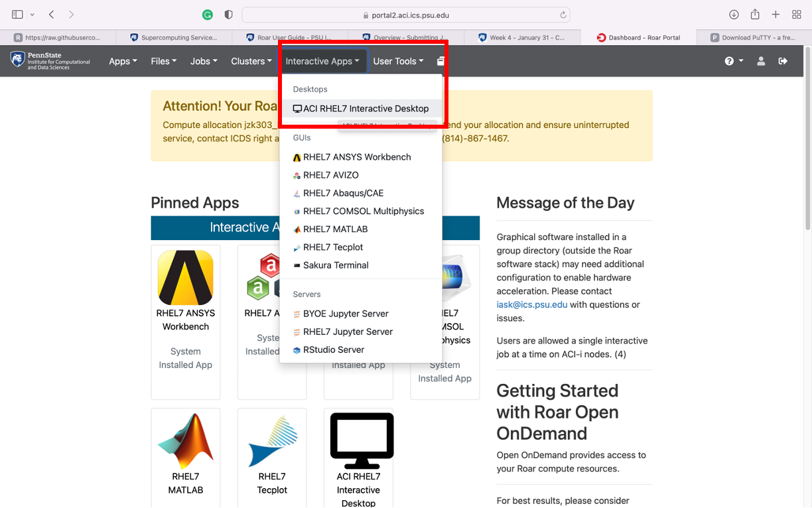Screen dimensions: 812x508
Task: Open the user profile icon in navbar
Action: tap(761, 61)
